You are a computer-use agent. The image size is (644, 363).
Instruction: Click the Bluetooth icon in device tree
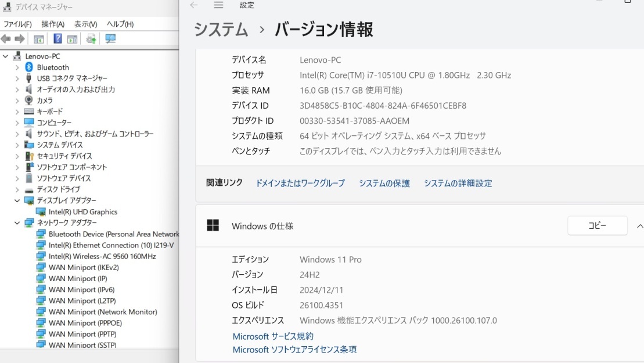[29, 67]
